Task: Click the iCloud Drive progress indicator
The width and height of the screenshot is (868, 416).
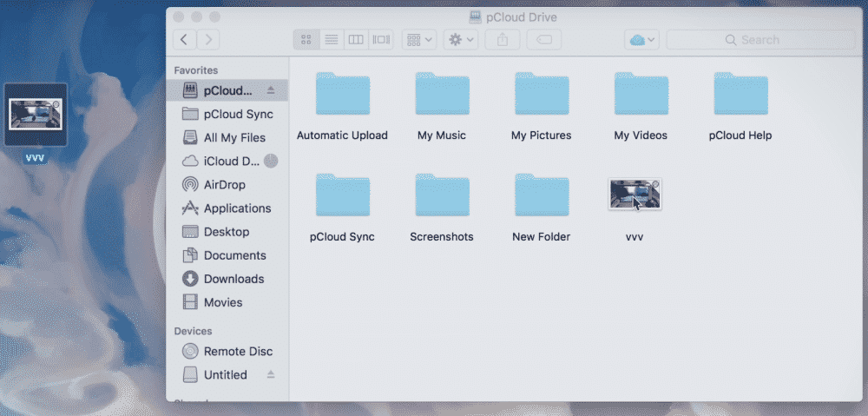Action: point(271,162)
